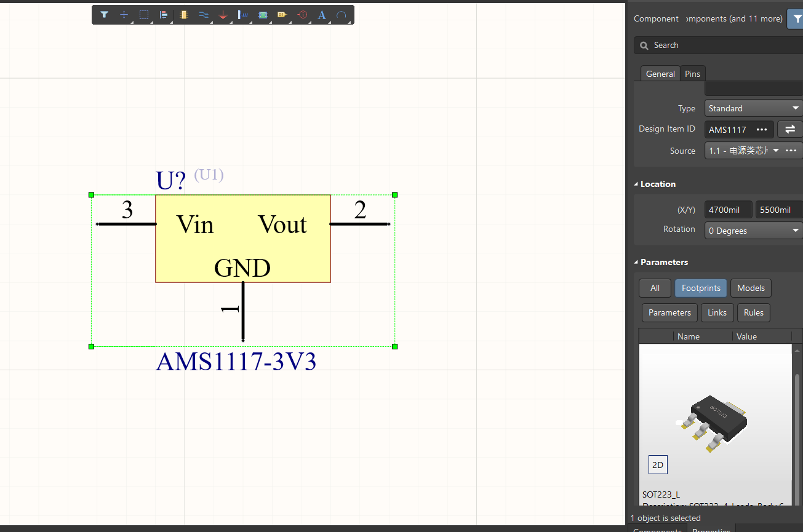Edit the X location field 4700mil
This screenshot has height=532, width=803.
click(729, 210)
